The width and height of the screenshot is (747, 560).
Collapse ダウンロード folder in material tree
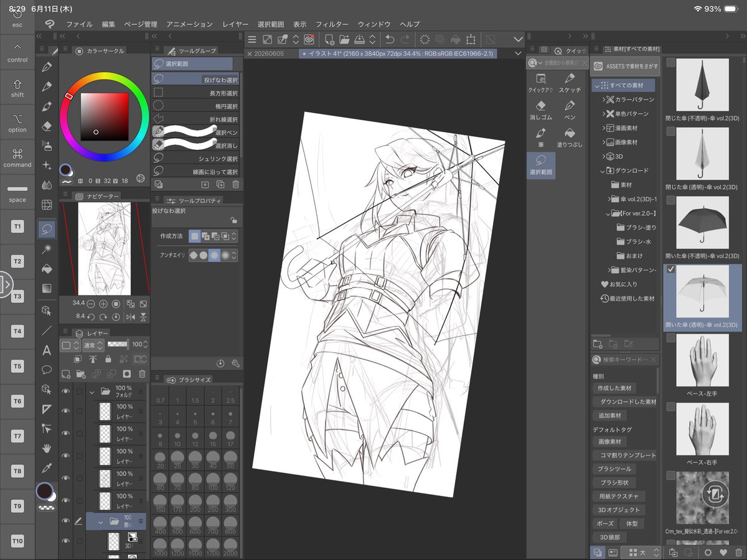pyautogui.click(x=604, y=170)
